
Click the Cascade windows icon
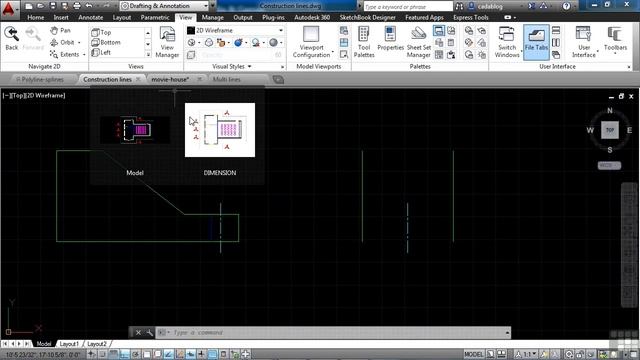coord(556,54)
